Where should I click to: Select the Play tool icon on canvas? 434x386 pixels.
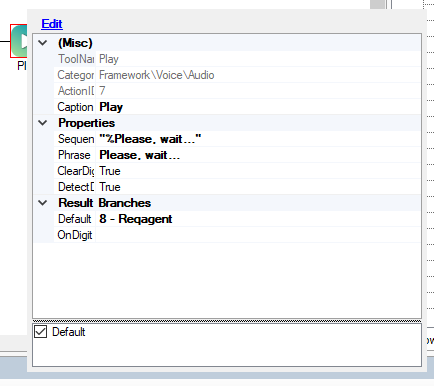pos(19,41)
